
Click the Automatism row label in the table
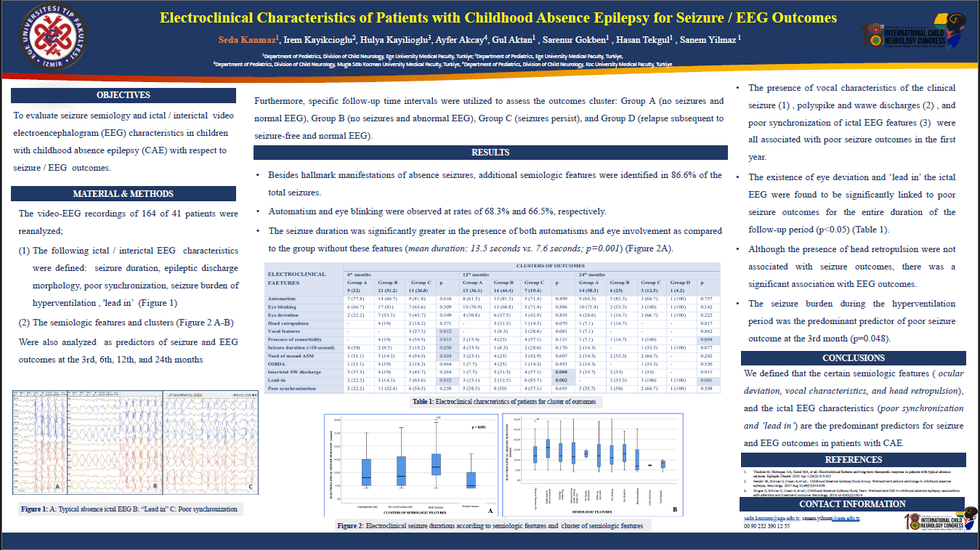coord(282,299)
